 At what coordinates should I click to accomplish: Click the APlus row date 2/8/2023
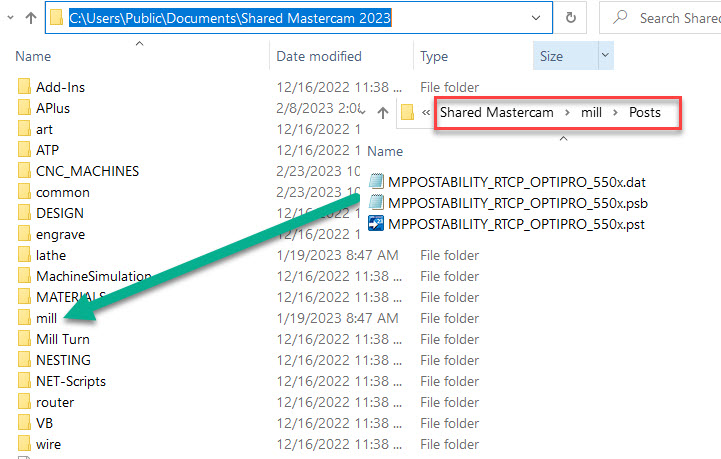pyautogui.click(x=320, y=108)
